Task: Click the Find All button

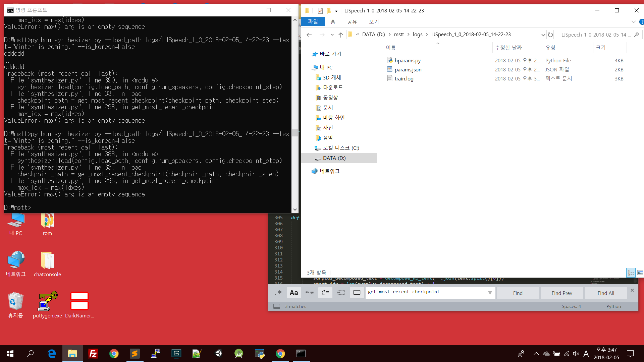Action: pyautogui.click(x=606, y=293)
